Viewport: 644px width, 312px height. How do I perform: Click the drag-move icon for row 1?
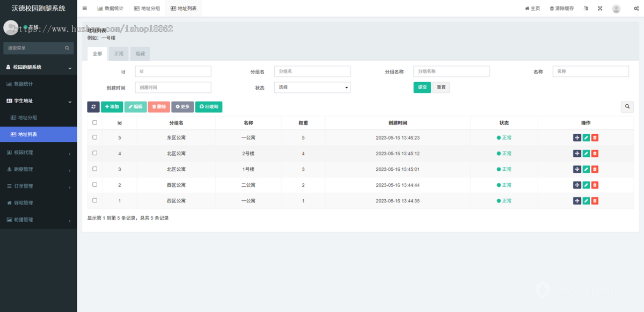coord(577,201)
